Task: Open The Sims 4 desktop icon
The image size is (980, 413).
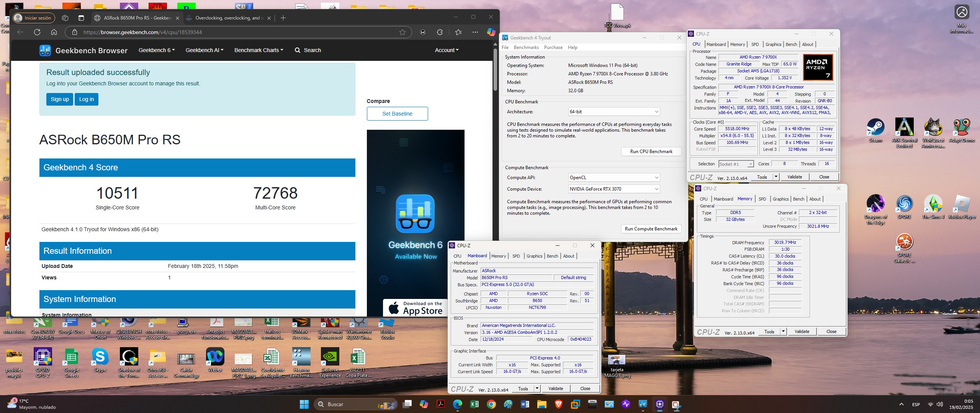Action: pos(933,207)
